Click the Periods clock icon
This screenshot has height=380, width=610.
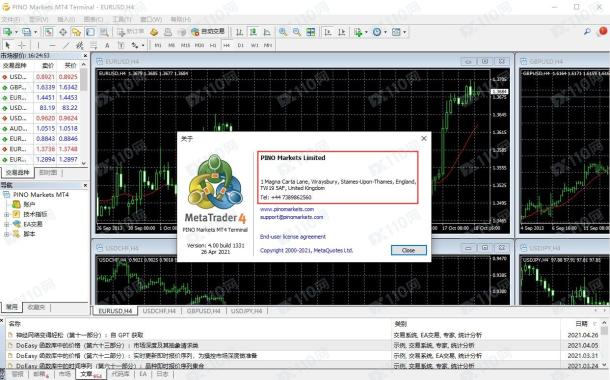(377, 32)
